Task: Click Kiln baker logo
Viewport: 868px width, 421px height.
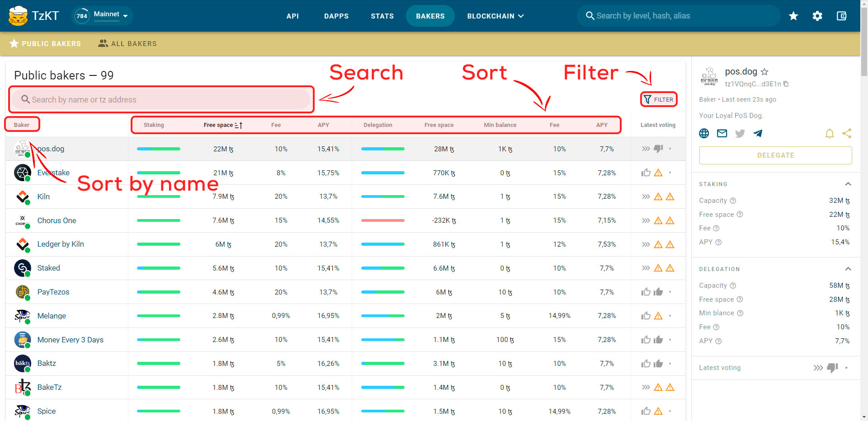Action: point(23,196)
